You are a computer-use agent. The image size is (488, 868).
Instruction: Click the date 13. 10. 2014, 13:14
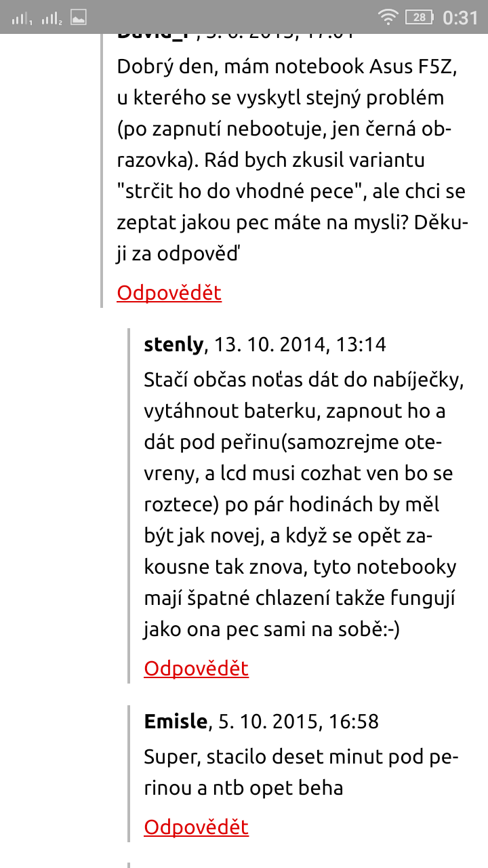[300, 345]
